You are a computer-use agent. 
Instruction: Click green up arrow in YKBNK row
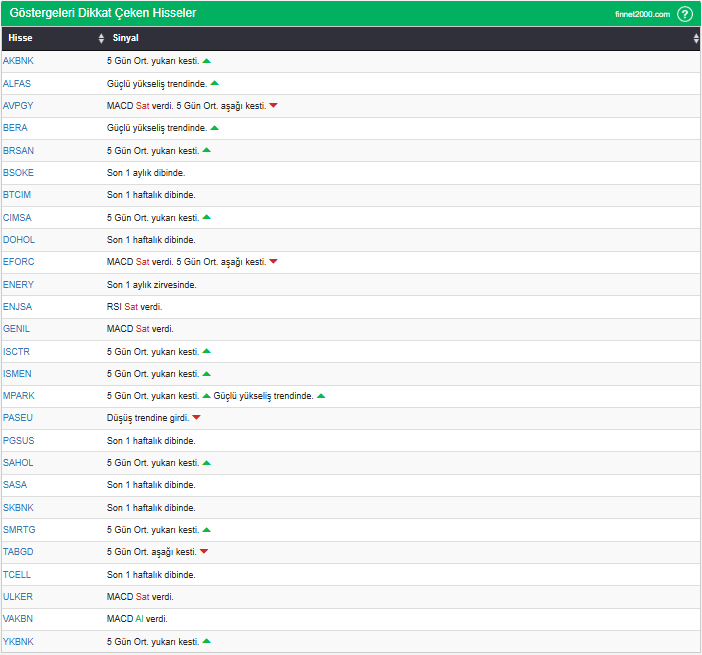(x=207, y=641)
